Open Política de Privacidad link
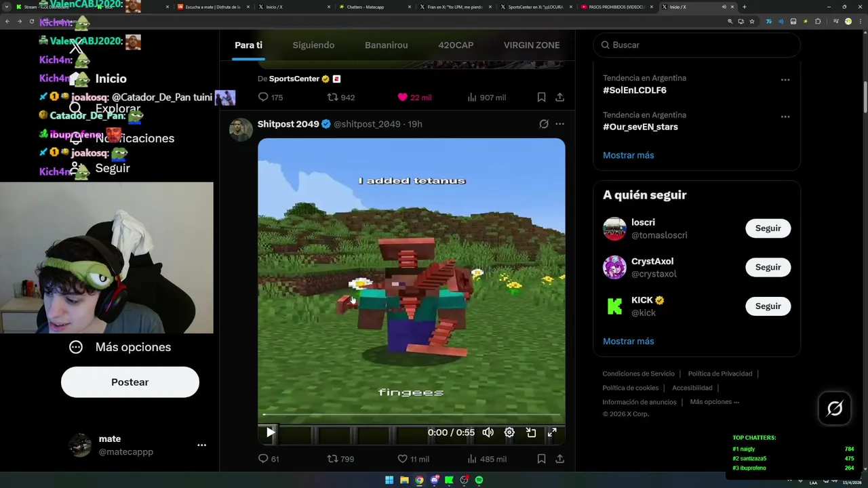Screen dimensions: 868x488 coord(719,373)
